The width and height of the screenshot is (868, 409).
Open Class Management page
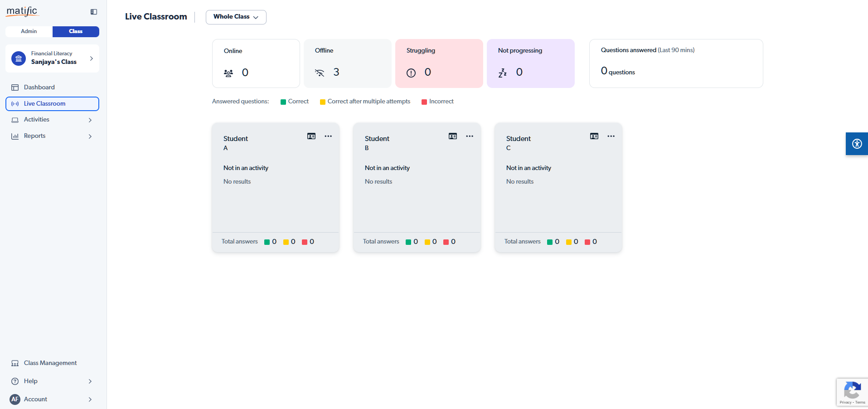[x=50, y=363]
